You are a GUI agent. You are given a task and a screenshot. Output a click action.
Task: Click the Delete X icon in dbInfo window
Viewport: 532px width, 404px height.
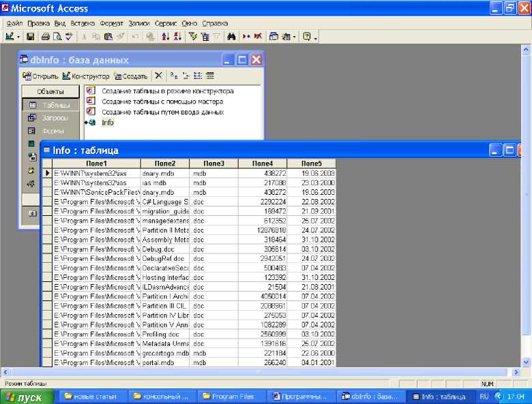(x=158, y=76)
